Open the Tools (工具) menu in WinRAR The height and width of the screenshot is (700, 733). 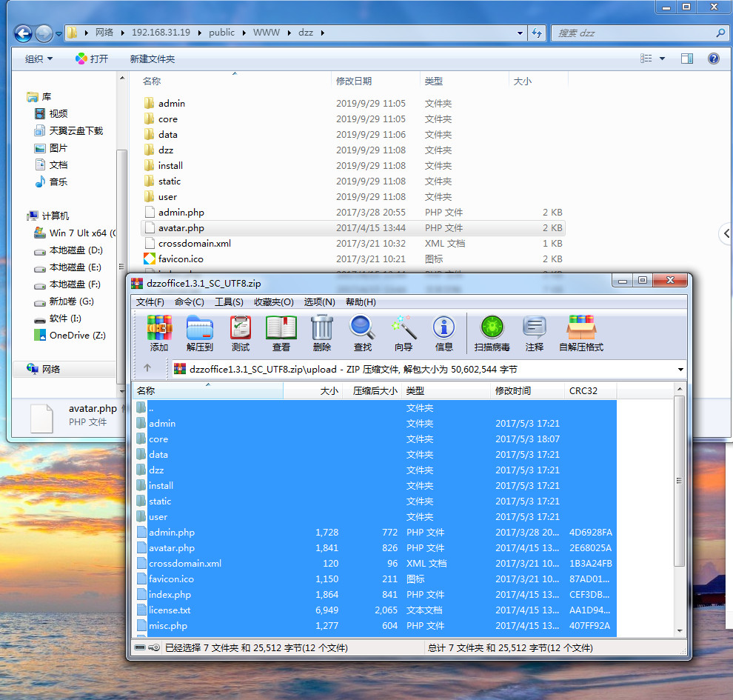tap(229, 301)
